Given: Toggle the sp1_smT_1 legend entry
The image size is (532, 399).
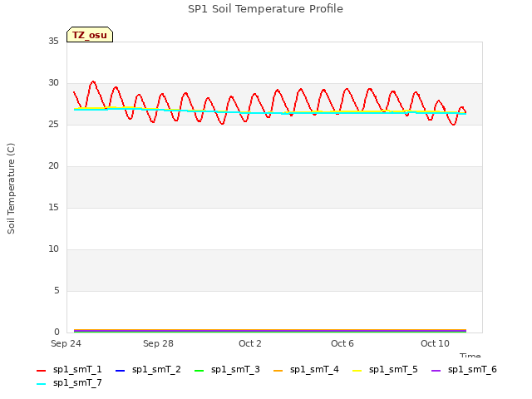Looking at the screenshot, I should click(69, 369).
